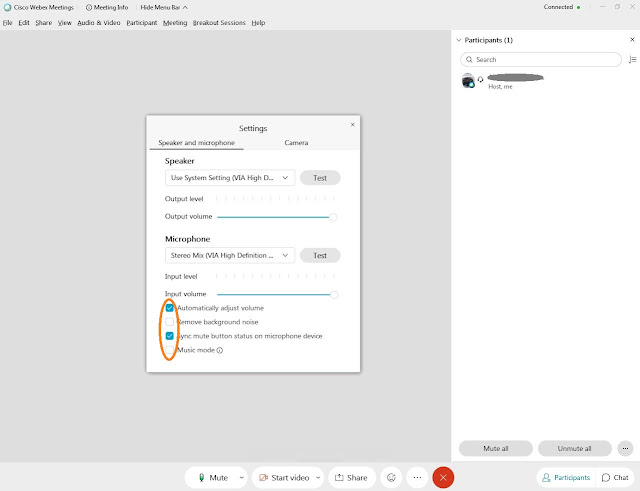Image resolution: width=640 pixels, height=491 pixels.
Task: Click the Music mode info icon
Action: pos(220,350)
